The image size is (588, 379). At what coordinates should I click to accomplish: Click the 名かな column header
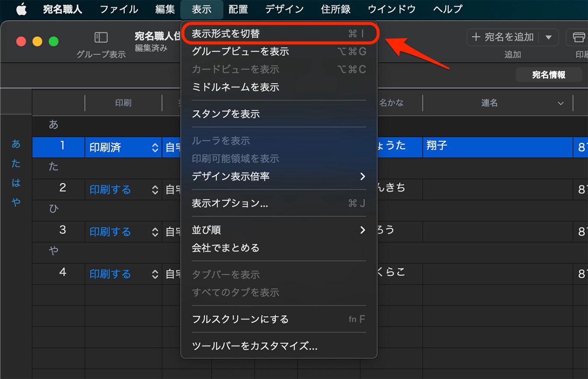[x=391, y=103]
